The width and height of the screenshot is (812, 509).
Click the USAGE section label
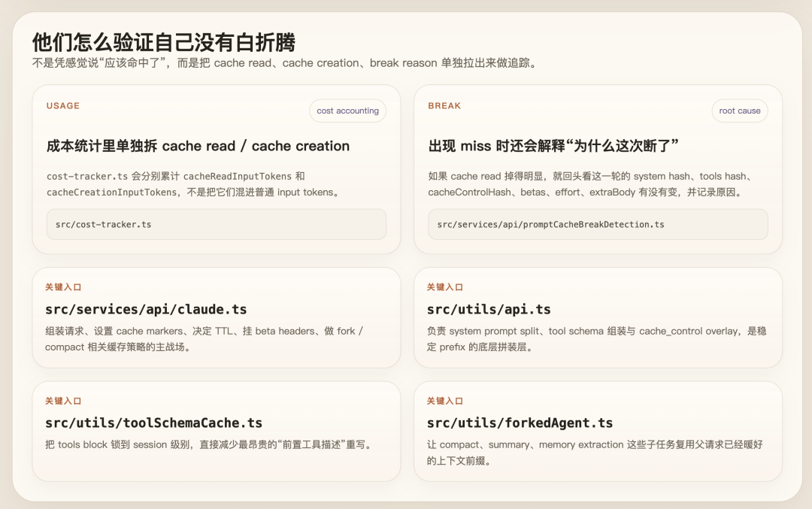62,106
